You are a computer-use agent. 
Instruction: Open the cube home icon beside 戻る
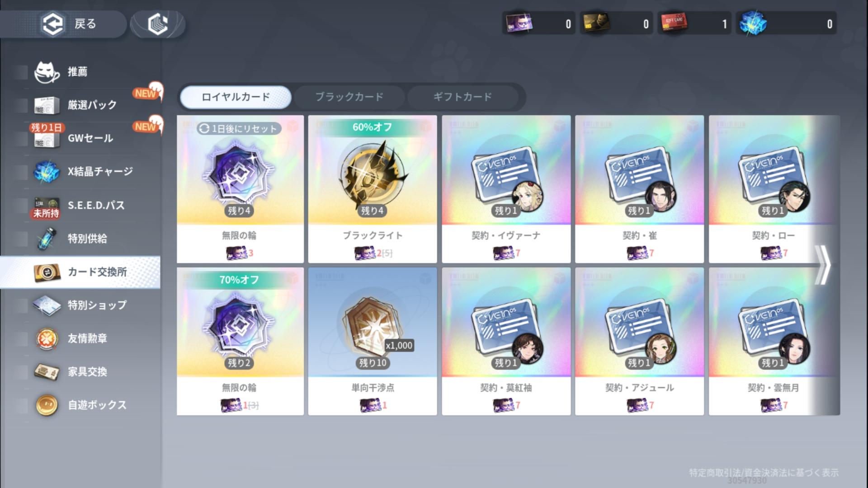[x=158, y=24]
